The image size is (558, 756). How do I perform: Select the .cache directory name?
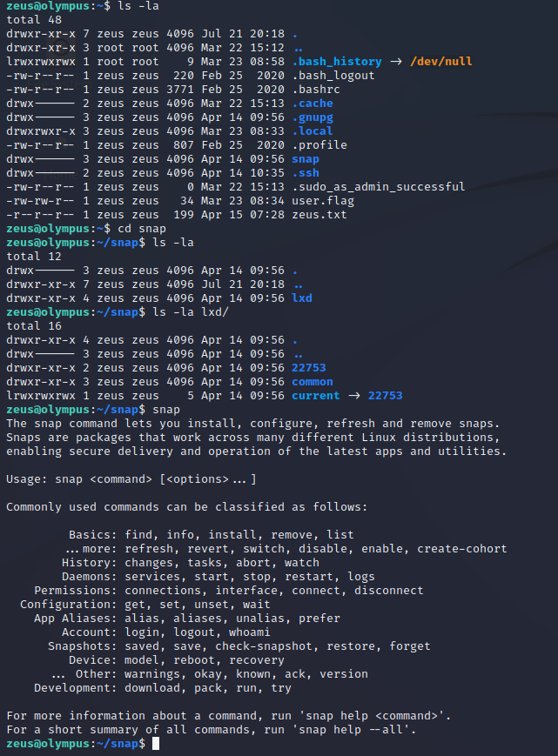313,104
